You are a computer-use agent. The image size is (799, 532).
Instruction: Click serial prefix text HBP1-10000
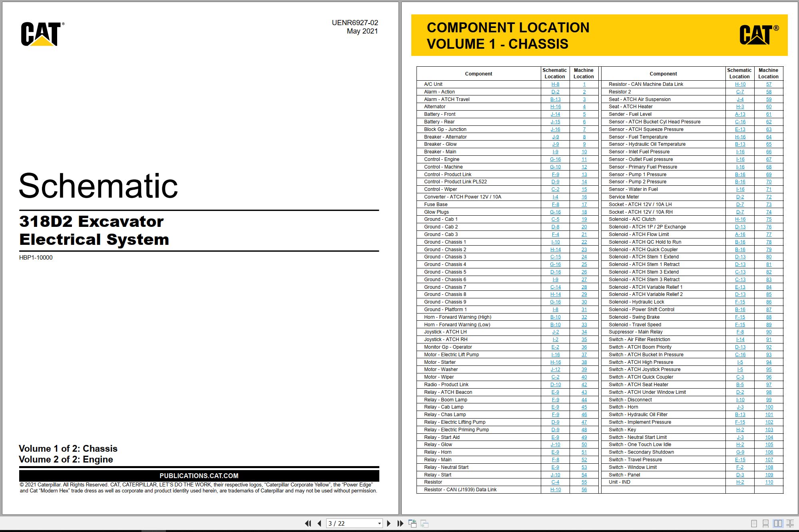[x=36, y=258]
